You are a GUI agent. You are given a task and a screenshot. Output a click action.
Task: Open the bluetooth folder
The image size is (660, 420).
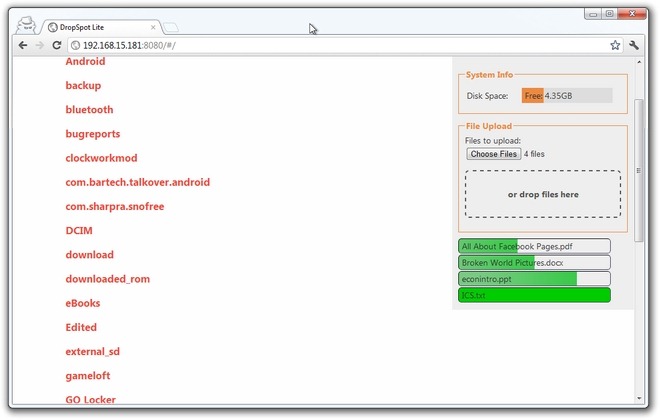[x=89, y=110]
